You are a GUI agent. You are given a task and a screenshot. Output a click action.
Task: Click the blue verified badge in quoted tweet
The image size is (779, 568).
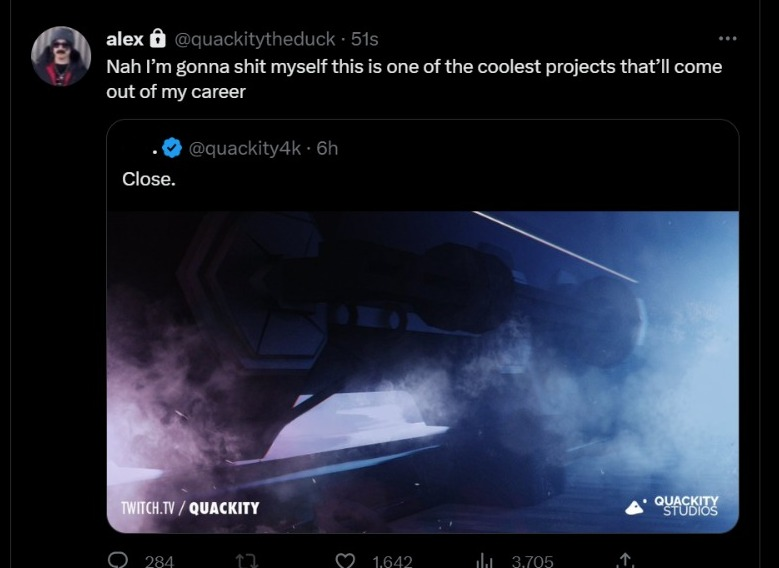(x=172, y=148)
